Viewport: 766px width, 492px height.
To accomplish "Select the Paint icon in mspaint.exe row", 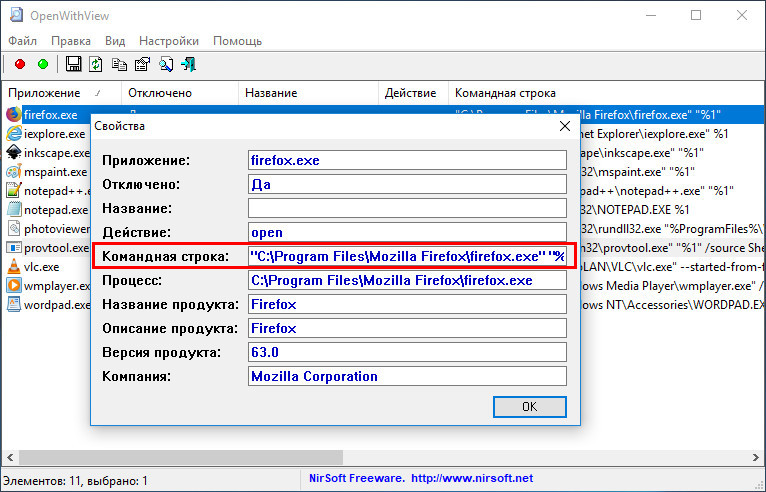I will pos(14,171).
